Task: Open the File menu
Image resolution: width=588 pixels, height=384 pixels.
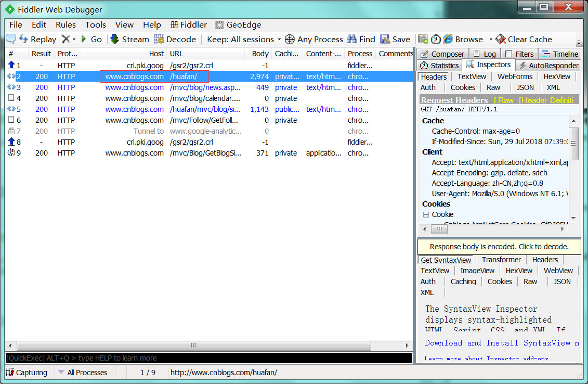Action: pos(16,25)
